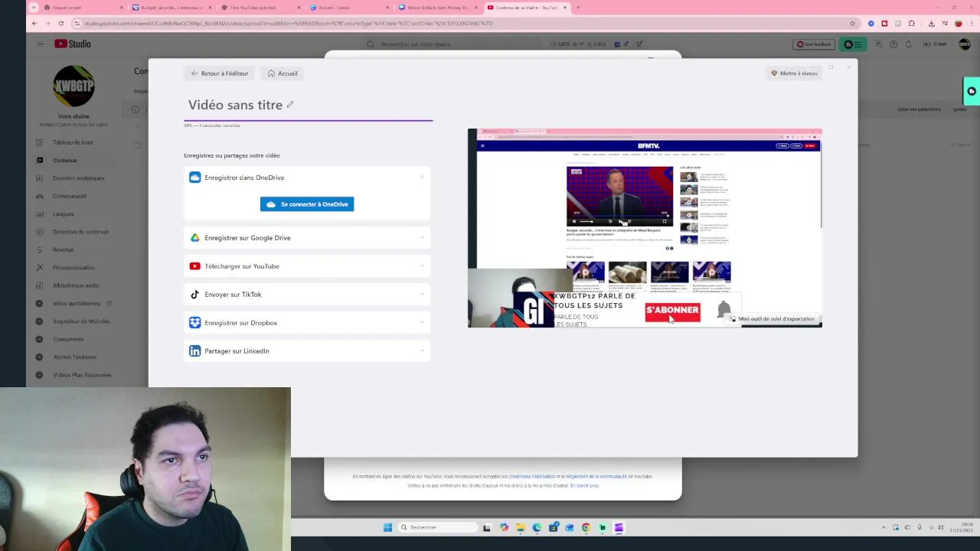Open Personnalisation in Studio sidebar
The height and width of the screenshot is (551, 980).
(x=73, y=268)
